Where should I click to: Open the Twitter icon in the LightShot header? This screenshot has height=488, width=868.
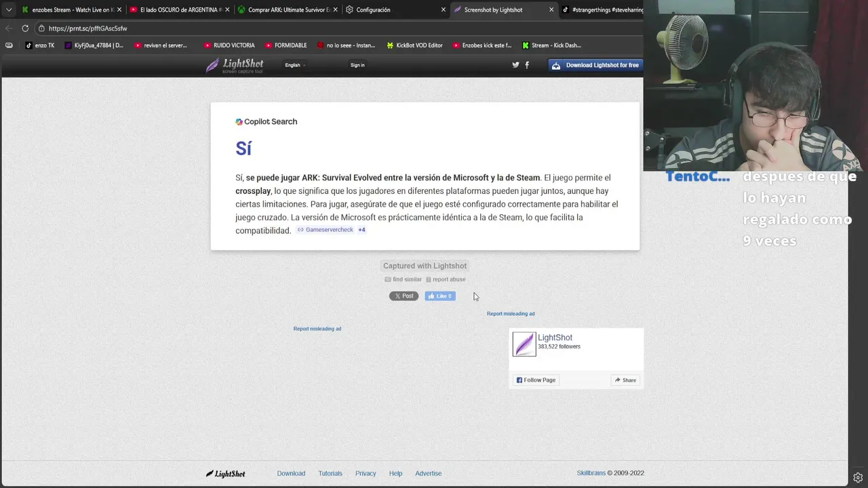click(x=515, y=65)
